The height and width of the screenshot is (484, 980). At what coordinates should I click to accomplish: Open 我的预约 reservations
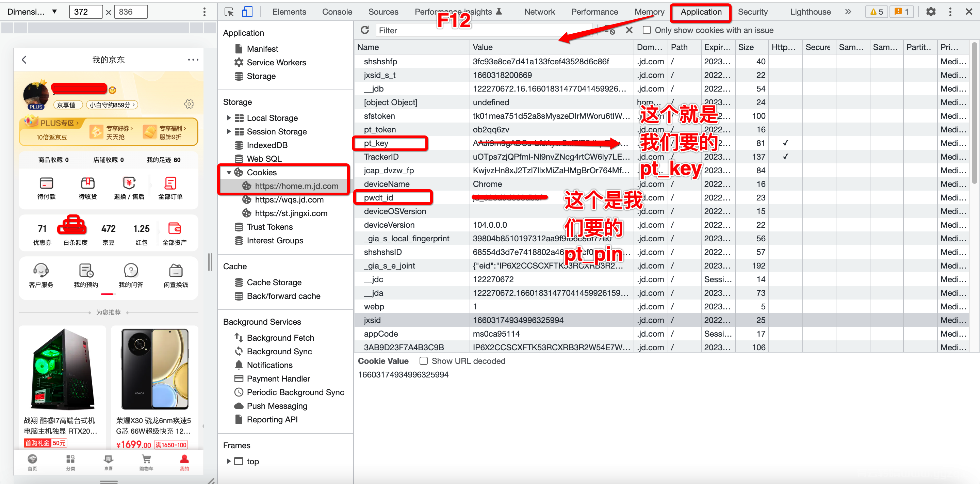[86, 276]
